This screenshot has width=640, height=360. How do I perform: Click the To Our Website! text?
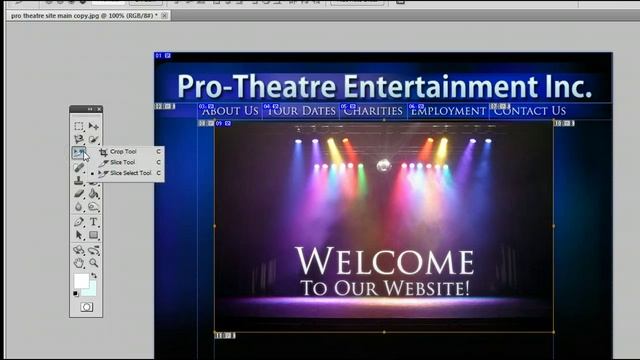point(384,288)
